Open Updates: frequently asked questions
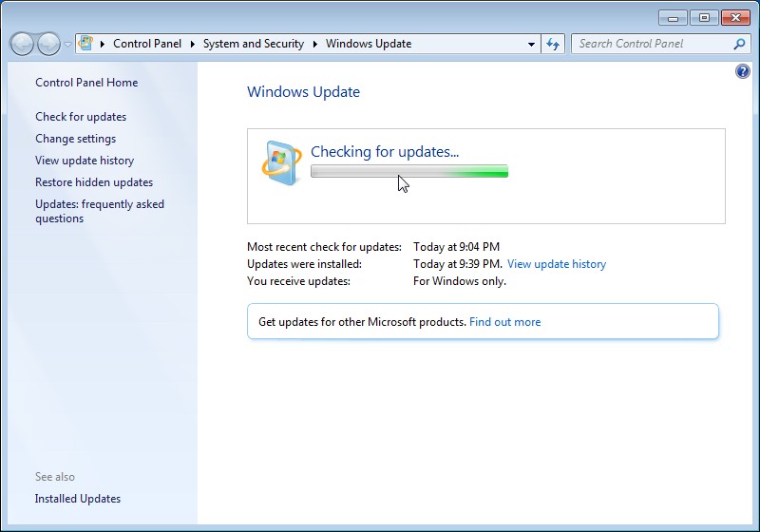Image resolution: width=760 pixels, height=532 pixels. (x=100, y=211)
